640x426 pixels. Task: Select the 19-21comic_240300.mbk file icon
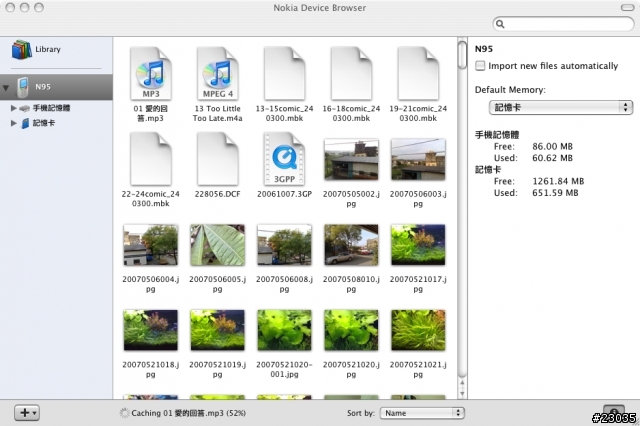point(418,73)
